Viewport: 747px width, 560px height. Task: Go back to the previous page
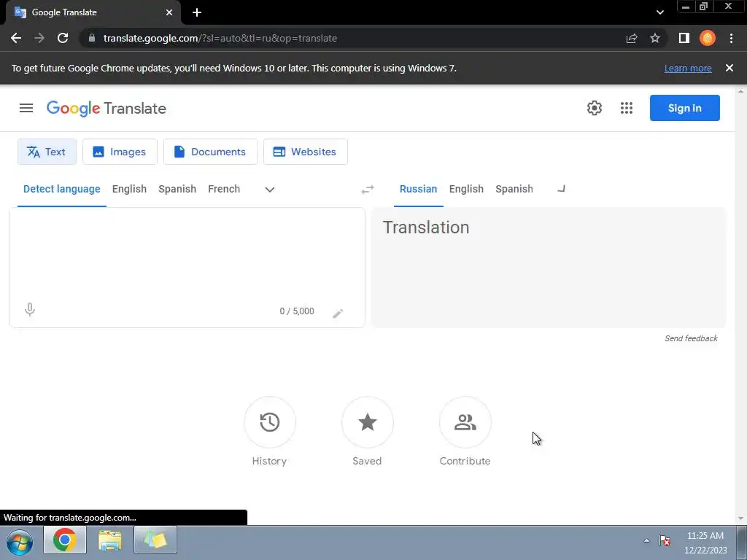(x=16, y=38)
